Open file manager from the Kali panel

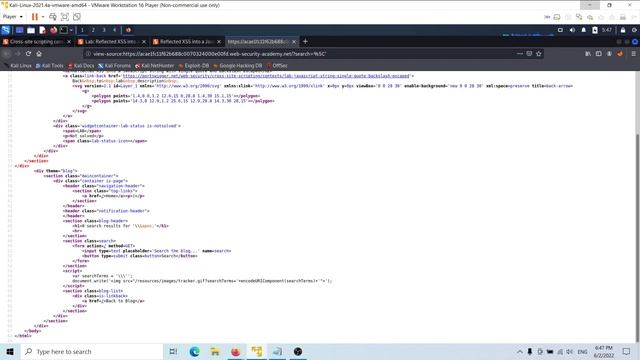[x=31, y=30]
